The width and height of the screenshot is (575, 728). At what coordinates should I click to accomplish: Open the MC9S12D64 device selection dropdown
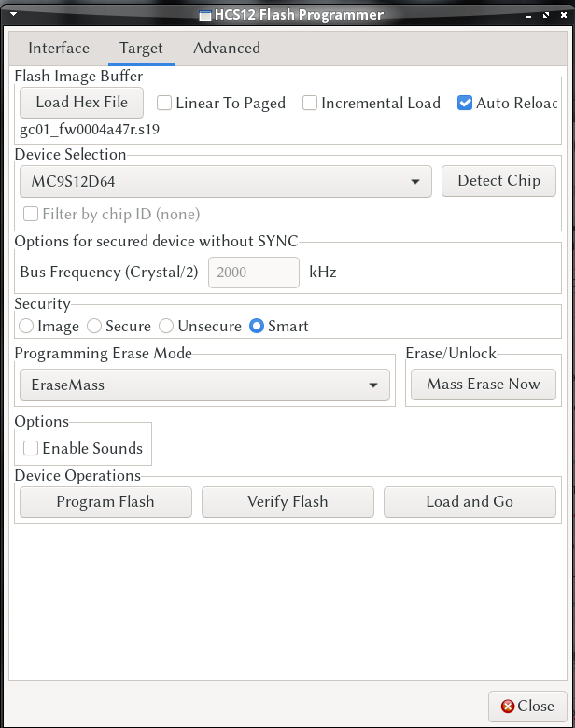[x=225, y=181]
